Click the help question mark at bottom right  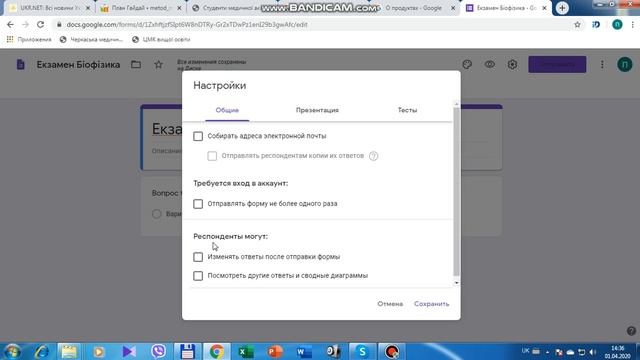[631, 331]
